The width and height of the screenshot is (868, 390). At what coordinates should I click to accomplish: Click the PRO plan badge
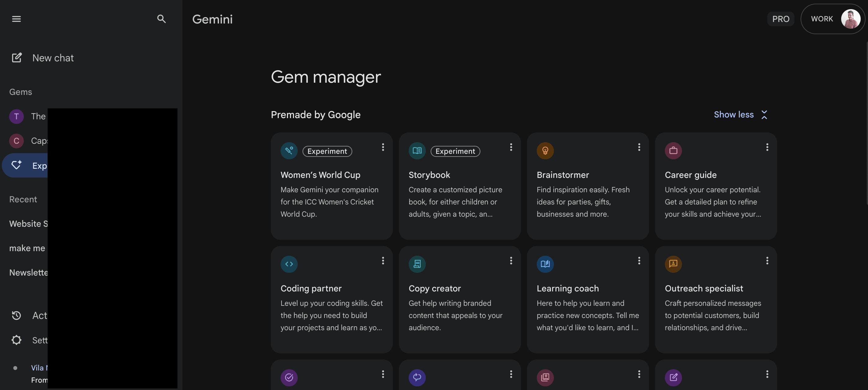click(x=780, y=19)
